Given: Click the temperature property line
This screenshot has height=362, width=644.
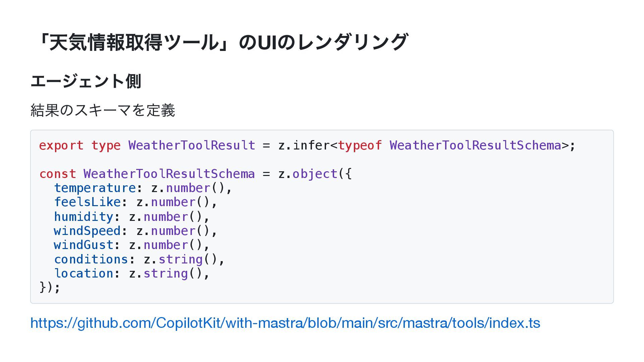Looking at the screenshot, I should click(143, 188).
